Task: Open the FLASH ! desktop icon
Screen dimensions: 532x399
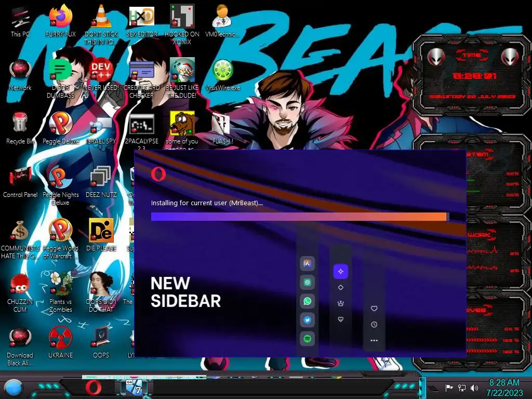Action: point(222,128)
